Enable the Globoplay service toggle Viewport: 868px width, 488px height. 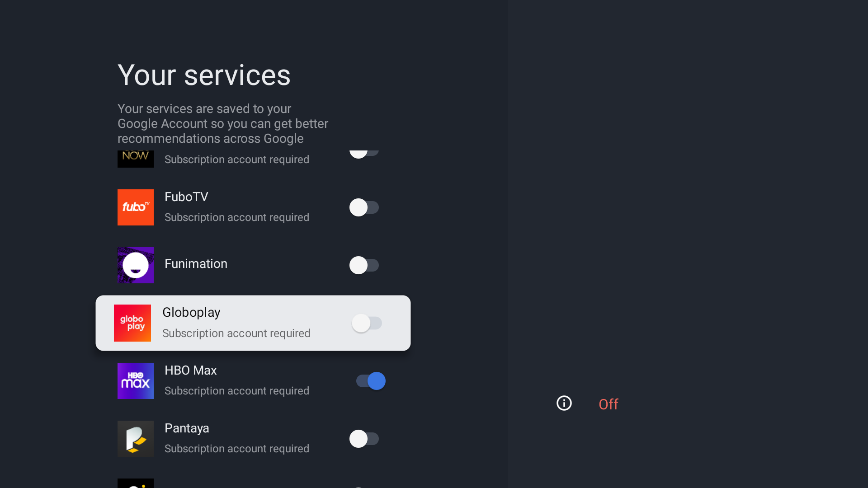(367, 323)
